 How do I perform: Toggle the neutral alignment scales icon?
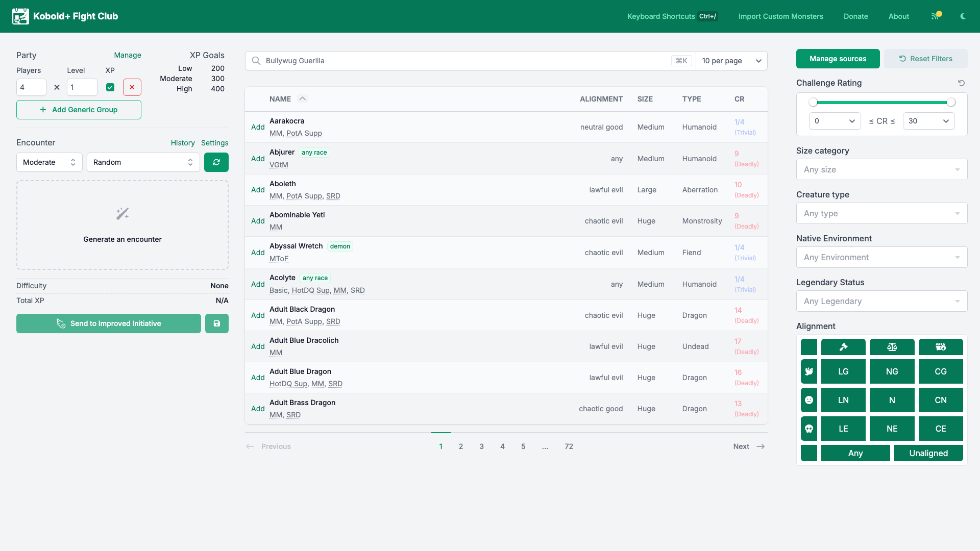click(x=892, y=347)
